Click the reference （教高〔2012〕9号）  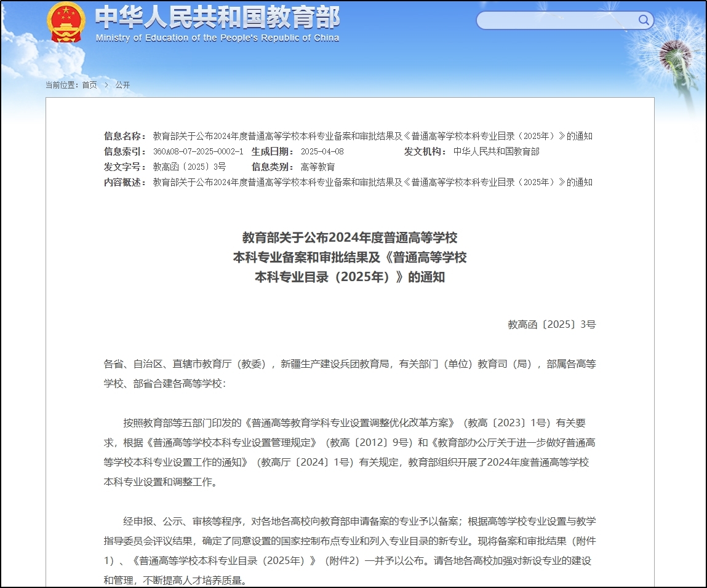click(x=369, y=442)
